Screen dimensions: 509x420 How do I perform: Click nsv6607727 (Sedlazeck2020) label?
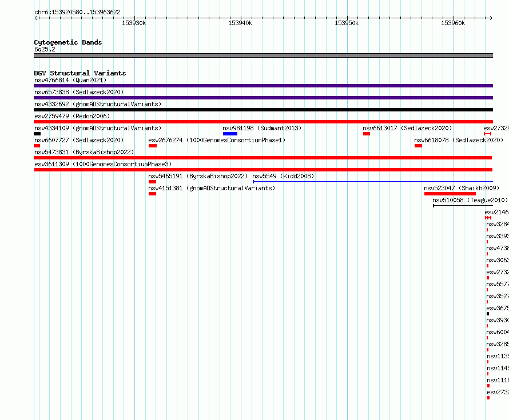pyautogui.click(x=79, y=140)
